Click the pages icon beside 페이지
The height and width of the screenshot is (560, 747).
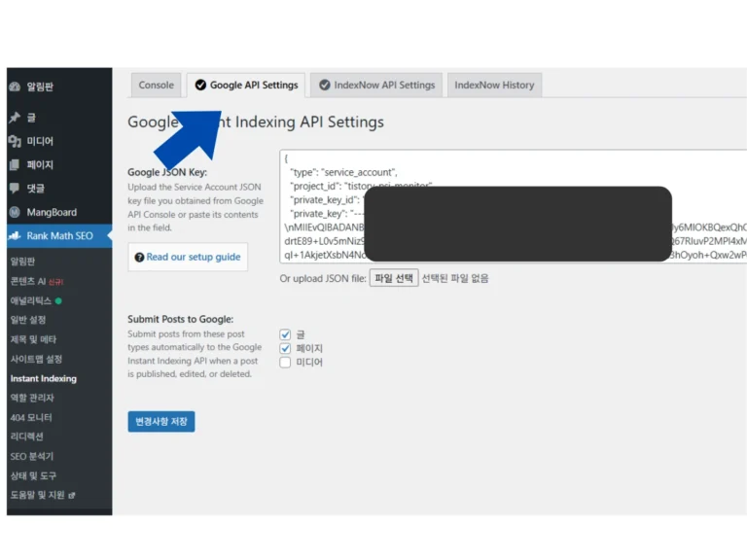tap(15, 164)
